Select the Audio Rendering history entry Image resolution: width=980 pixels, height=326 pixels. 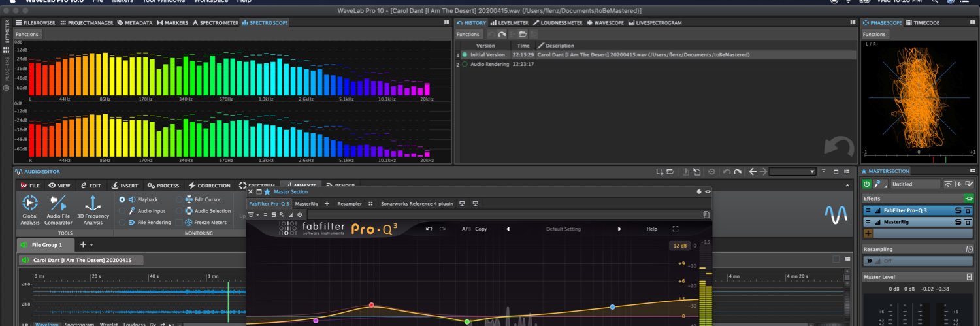(x=489, y=64)
